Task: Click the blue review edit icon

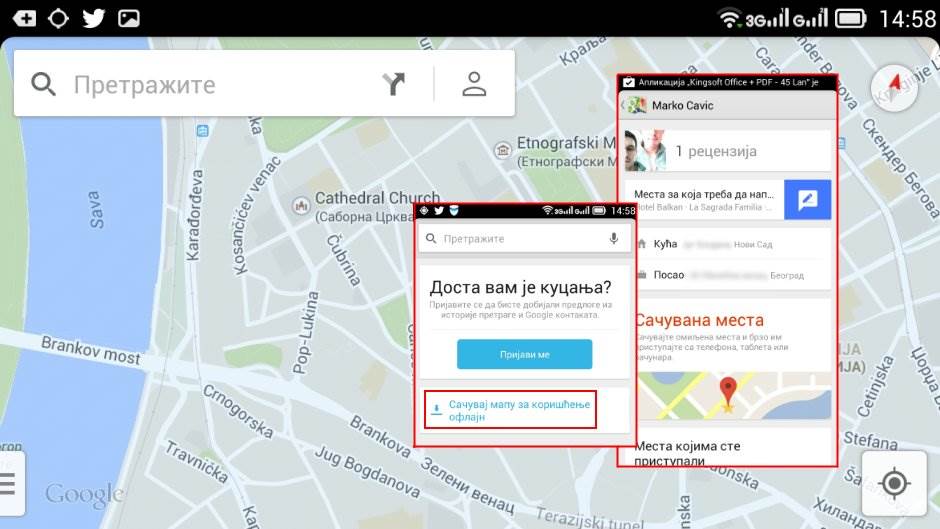Action: click(x=807, y=200)
